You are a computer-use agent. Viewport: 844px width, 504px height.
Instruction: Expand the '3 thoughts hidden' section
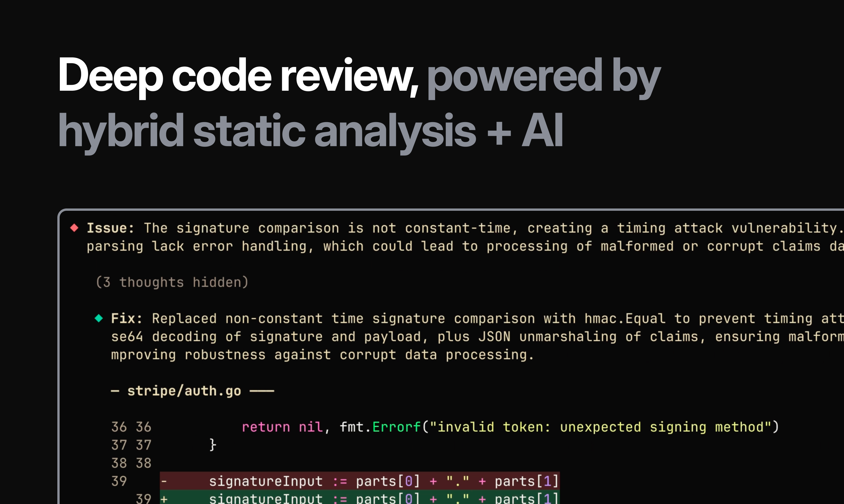click(x=172, y=282)
